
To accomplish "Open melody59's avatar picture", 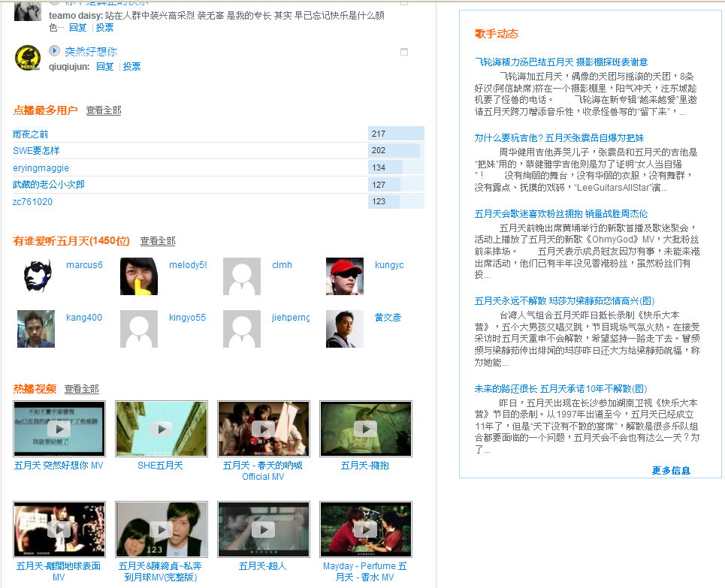I will pyautogui.click(x=139, y=276).
